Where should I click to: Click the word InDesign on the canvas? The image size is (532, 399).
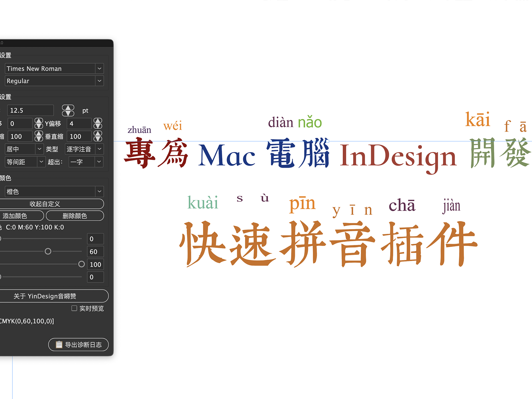click(398, 158)
